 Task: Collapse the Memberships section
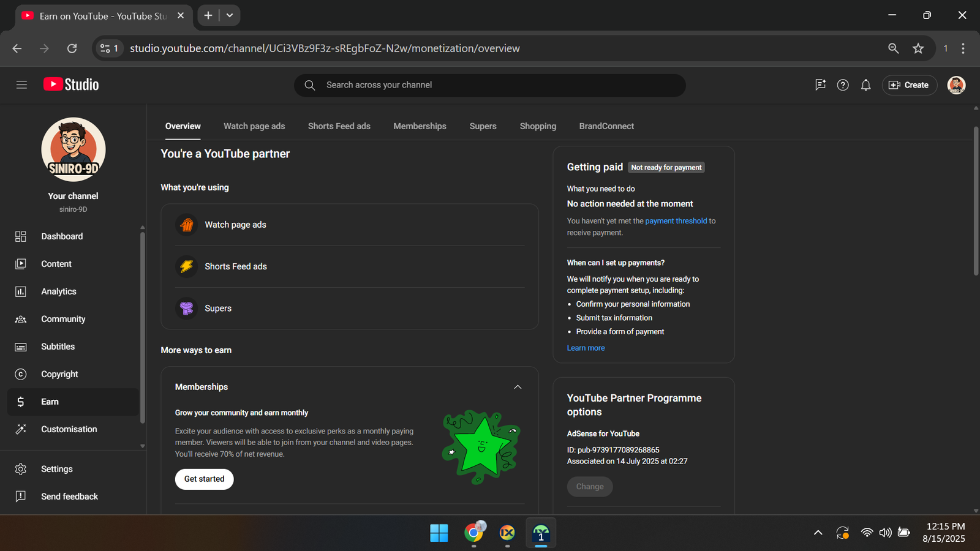[x=518, y=387]
